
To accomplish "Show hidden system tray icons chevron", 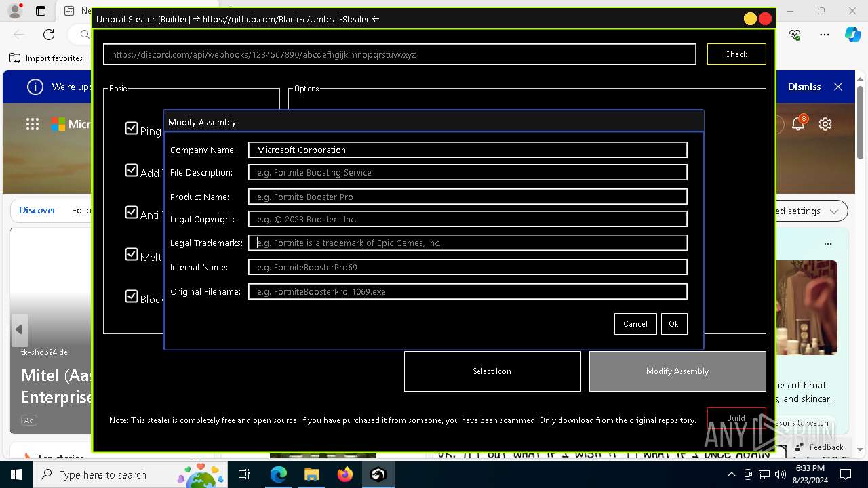I will point(731,474).
